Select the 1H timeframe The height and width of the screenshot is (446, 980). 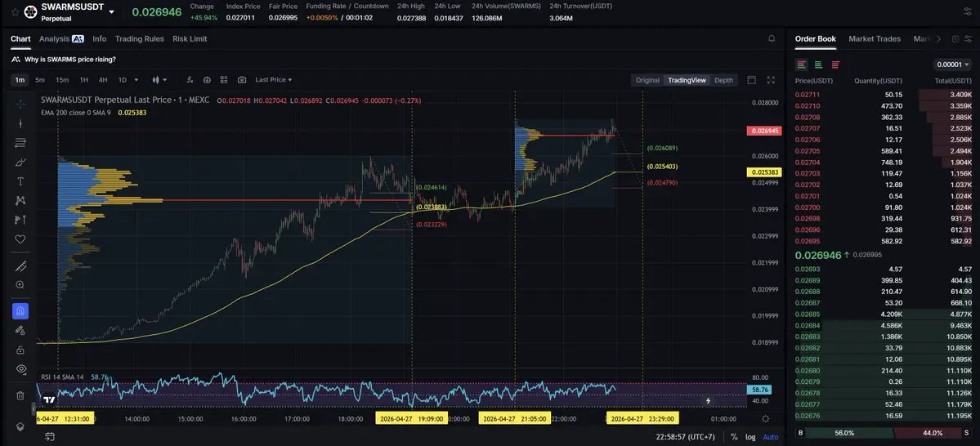(83, 80)
